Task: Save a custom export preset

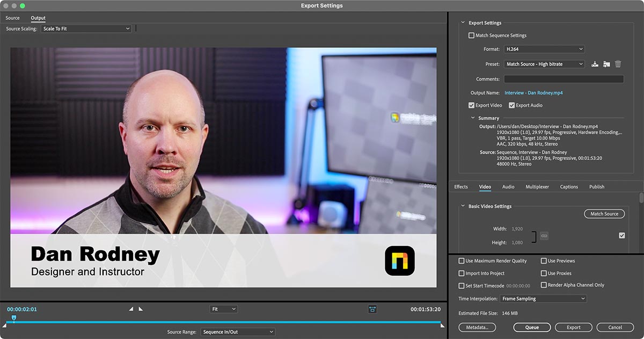Action: coord(594,63)
